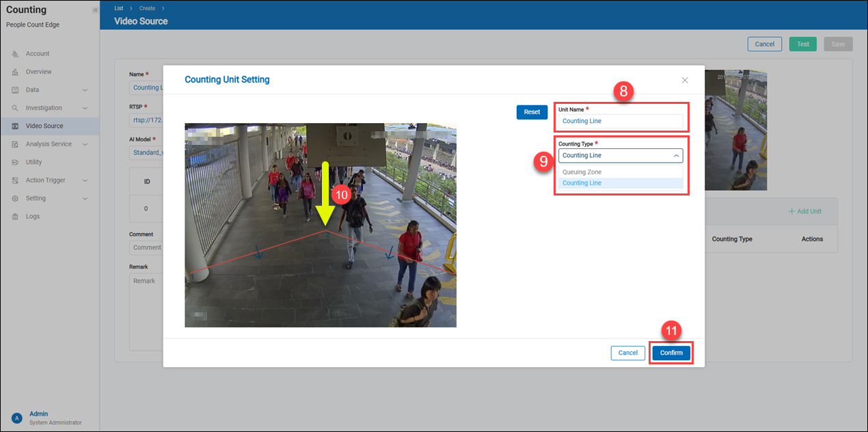Expand the Action Trigger submenu
This screenshot has width=868, height=432.
pos(85,180)
